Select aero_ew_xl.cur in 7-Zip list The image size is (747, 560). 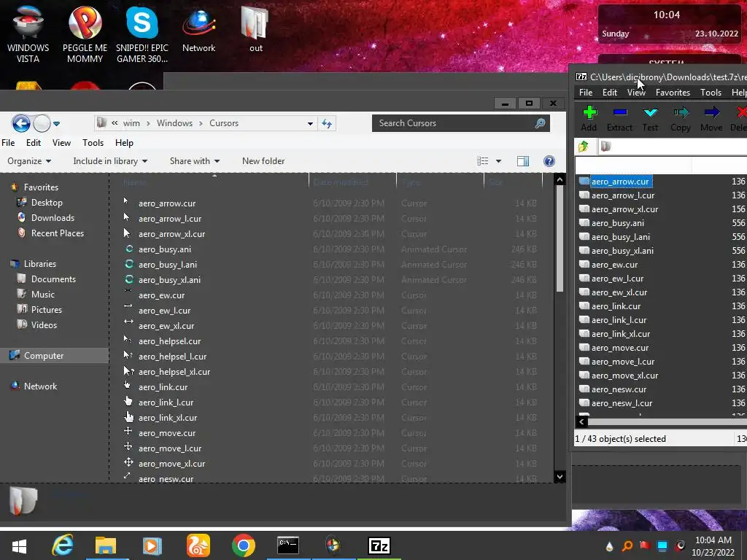(x=619, y=292)
